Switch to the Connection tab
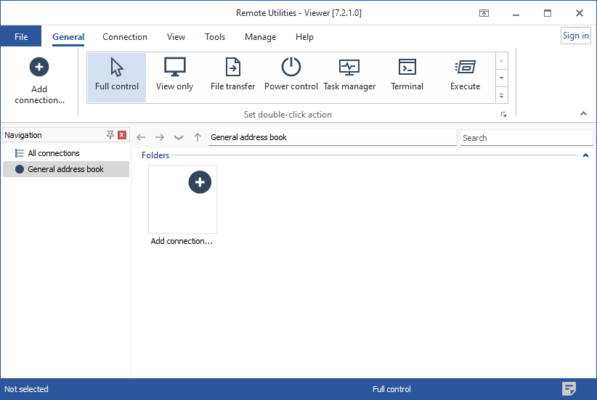The width and height of the screenshot is (597, 400). point(125,37)
